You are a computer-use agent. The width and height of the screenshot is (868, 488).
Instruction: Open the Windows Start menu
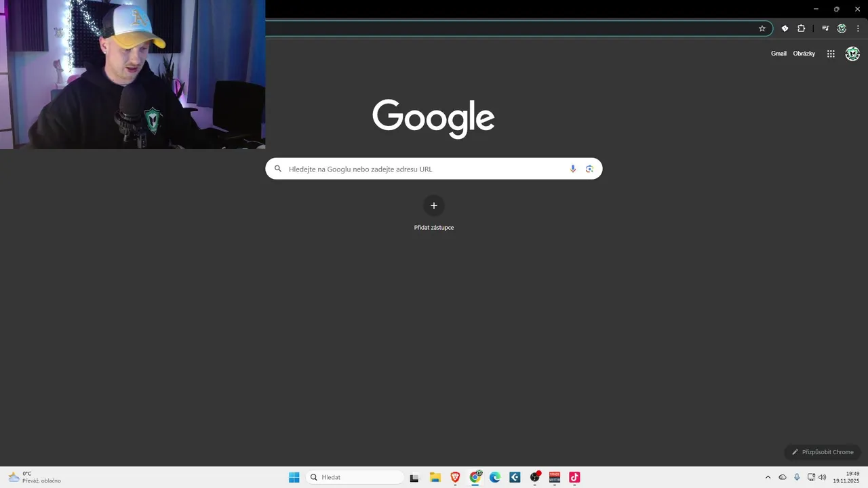tap(294, 477)
